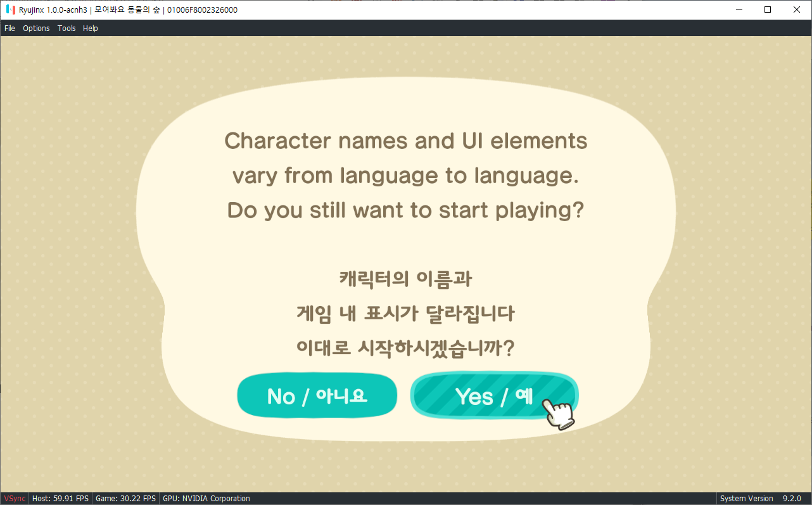Click the Game FPS readout

tap(125, 499)
